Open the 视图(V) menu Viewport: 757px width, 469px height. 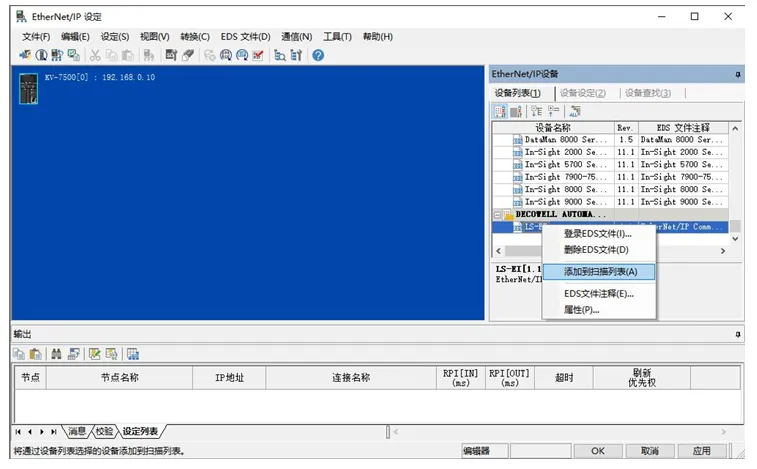coord(154,37)
